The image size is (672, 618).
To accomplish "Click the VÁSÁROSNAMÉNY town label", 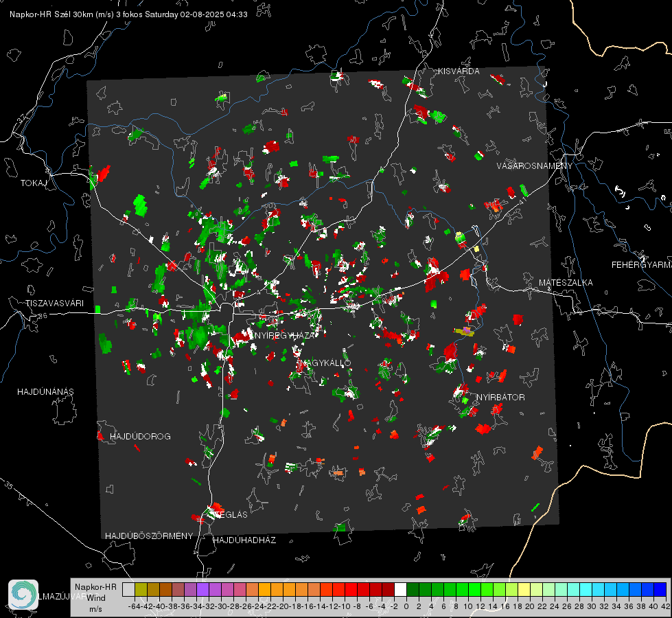I will point(535,166).
